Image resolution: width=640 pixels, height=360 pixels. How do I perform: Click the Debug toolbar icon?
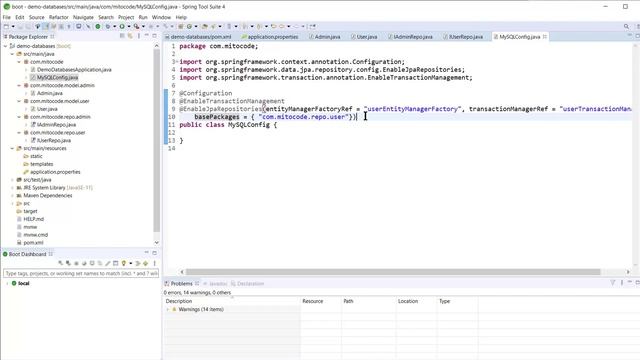pos(108,27)
